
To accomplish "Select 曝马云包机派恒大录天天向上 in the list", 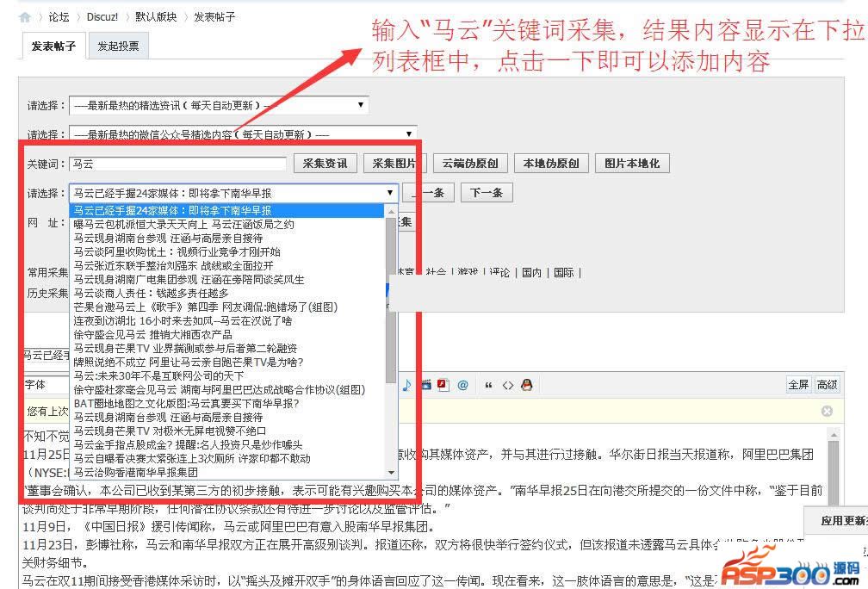I will click(227, 224).
